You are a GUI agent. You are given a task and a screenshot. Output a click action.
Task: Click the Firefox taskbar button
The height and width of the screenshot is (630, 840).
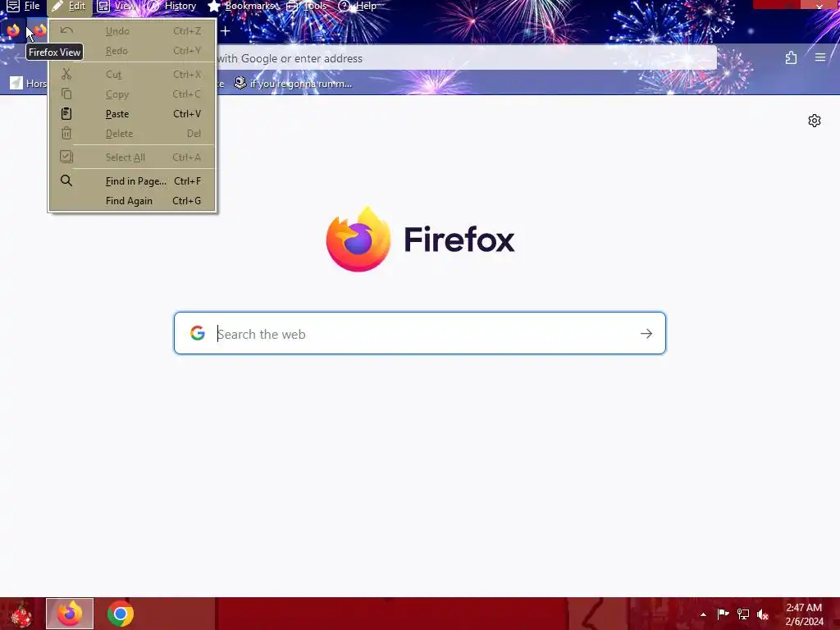point(70,614)
